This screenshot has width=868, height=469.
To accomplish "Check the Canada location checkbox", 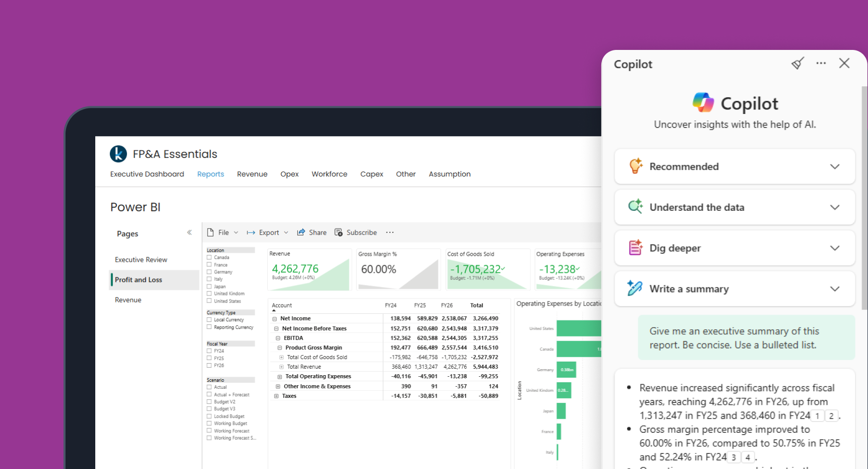I will (209, 258).
